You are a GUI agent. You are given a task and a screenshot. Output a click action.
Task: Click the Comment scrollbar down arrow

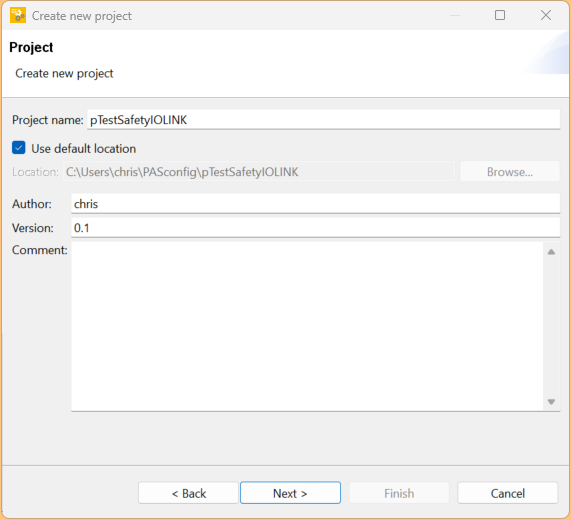click(551, 401)
